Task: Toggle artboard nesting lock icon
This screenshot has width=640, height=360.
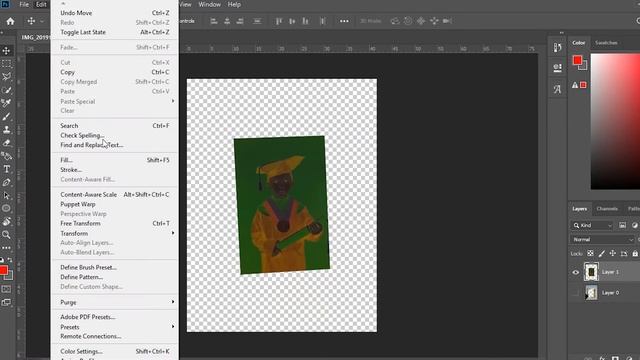Action: [x=624, y=253]
